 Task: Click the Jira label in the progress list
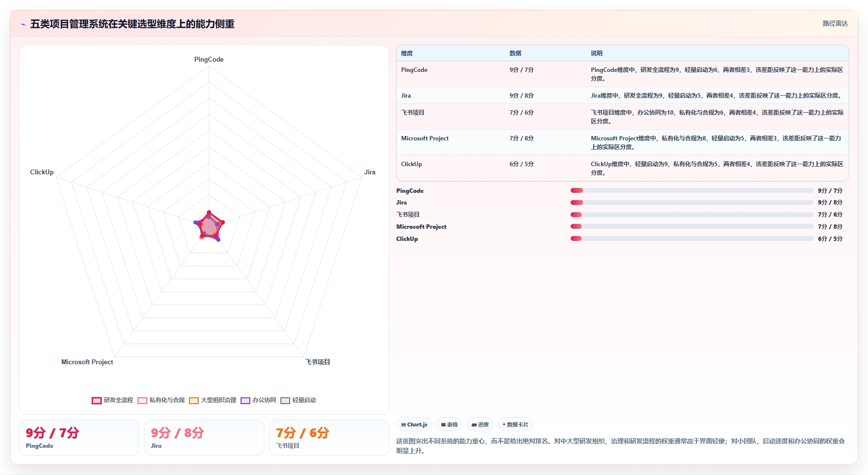click(401, 203)
